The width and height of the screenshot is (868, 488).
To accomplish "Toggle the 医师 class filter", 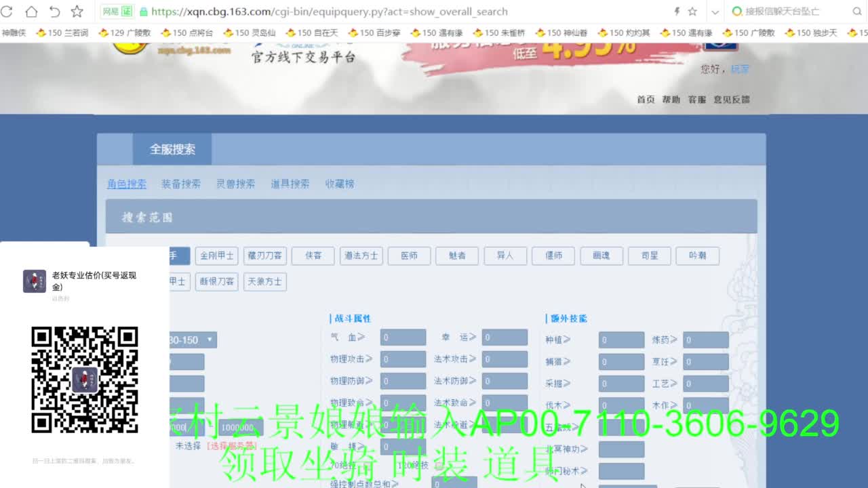I will pyautogui.click(x=410, y=256).
